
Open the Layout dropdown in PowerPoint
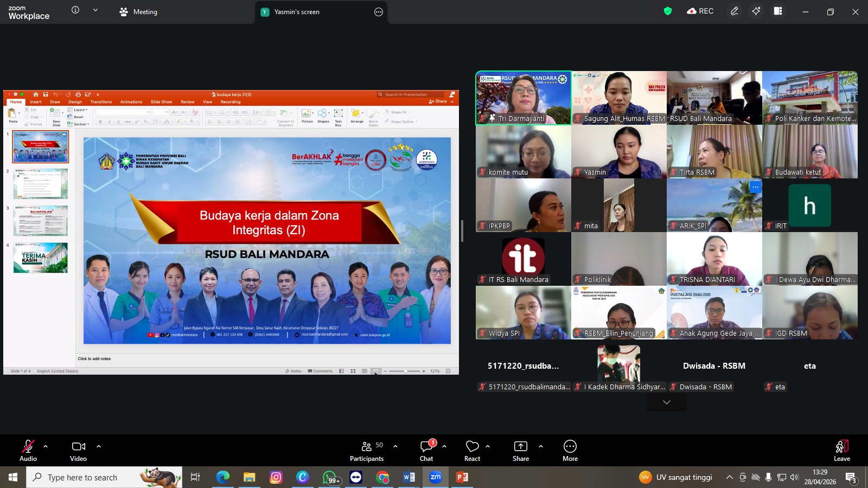[78, 110]
